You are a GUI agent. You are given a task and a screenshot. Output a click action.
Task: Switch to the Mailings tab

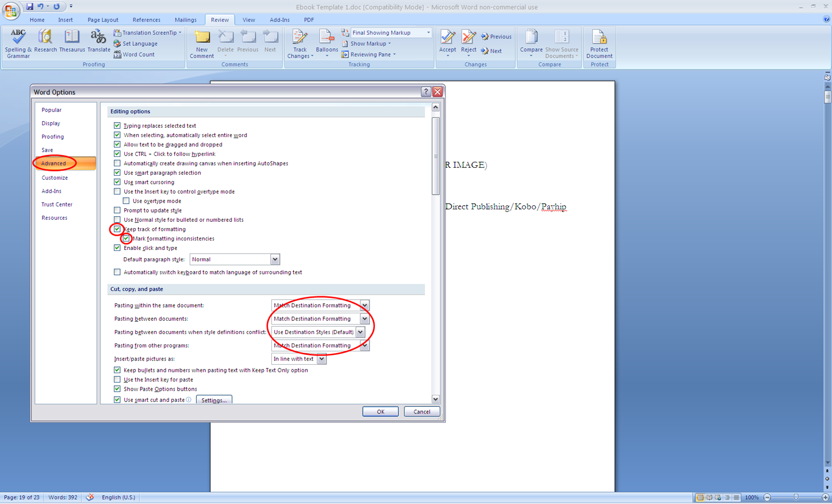point(185,19)
